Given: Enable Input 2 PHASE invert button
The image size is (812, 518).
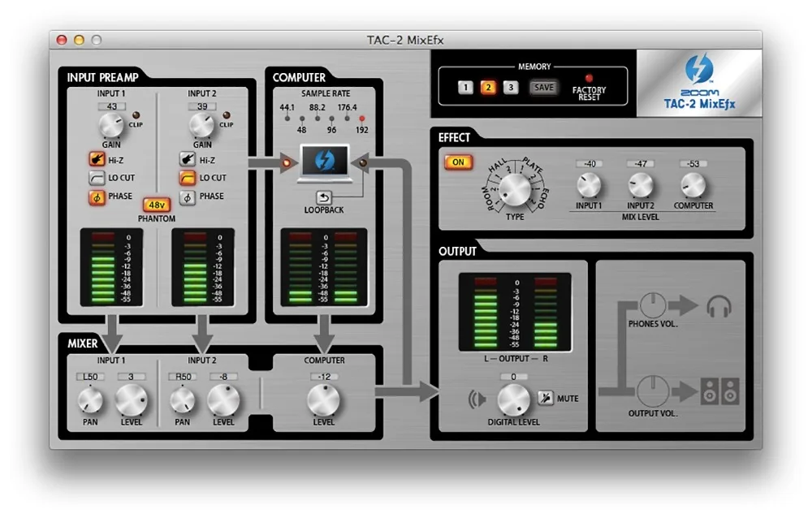Looking at the screenshot, I should [188, 197].
